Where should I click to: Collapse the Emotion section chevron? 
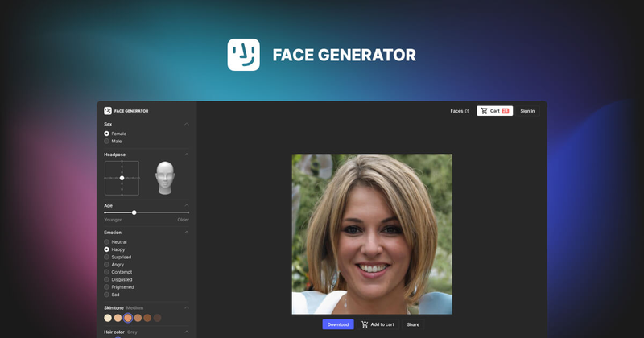(187, 233)
